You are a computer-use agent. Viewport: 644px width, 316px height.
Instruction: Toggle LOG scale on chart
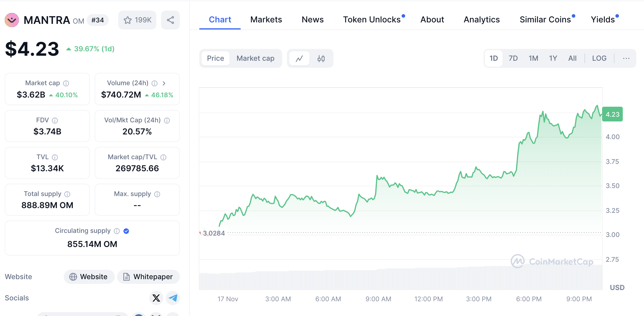coord(599,58)
